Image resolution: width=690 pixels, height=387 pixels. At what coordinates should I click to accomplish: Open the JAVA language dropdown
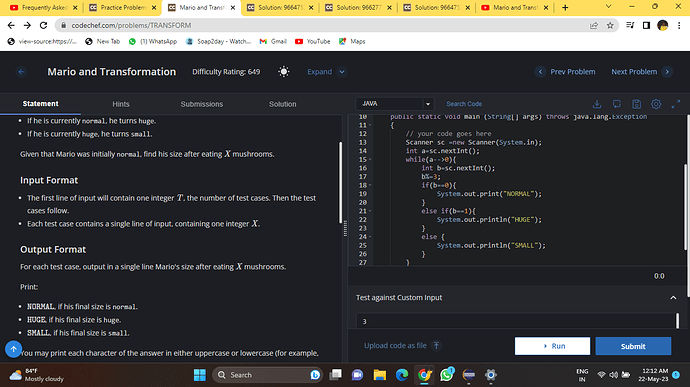click(x=395, y=103)
